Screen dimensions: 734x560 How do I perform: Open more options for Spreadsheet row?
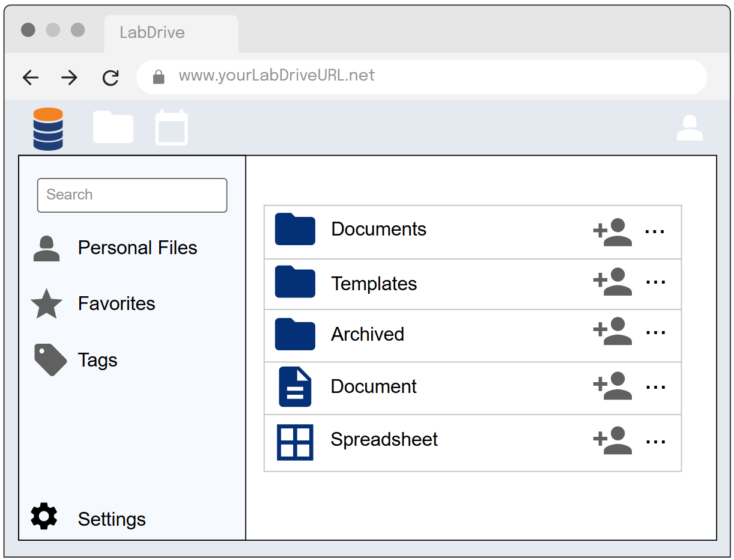click(655, 443)
